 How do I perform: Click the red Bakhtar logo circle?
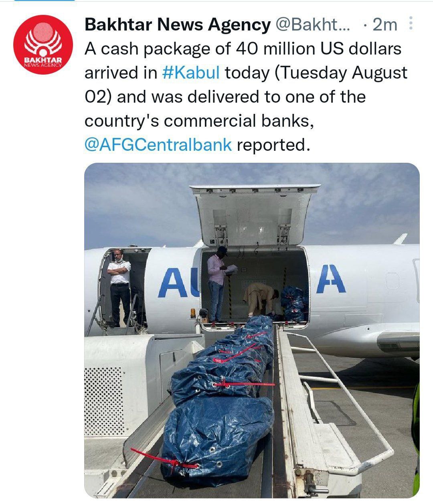[x=43, y=45]
